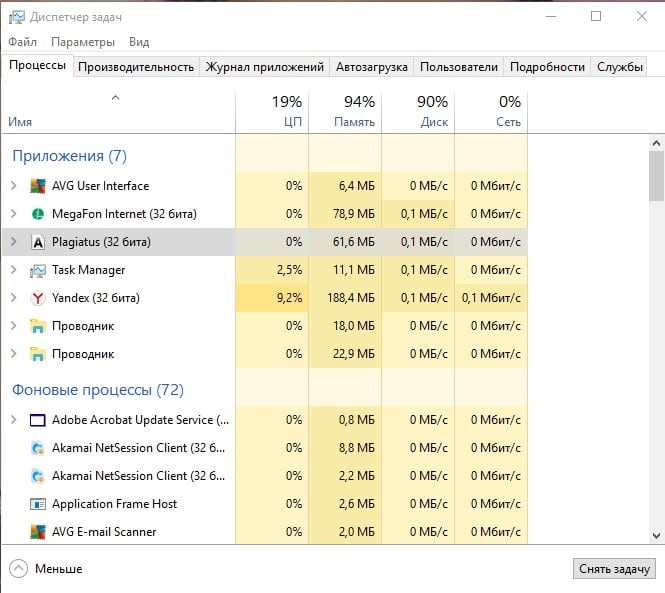This screenshot has width=665, height=593.
Task: Click Yandex's 0,1 Мбит/с network value
Action: coord(491,298)
